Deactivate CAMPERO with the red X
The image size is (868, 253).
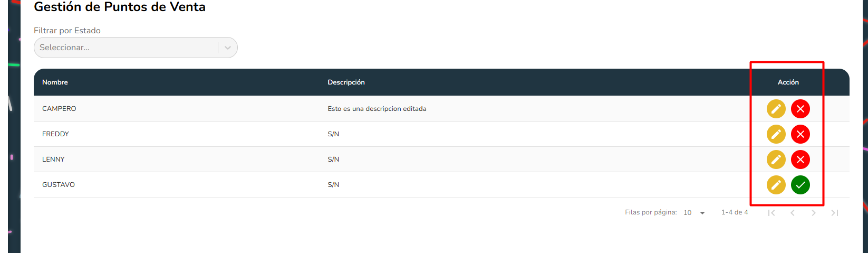coord(800,109)
